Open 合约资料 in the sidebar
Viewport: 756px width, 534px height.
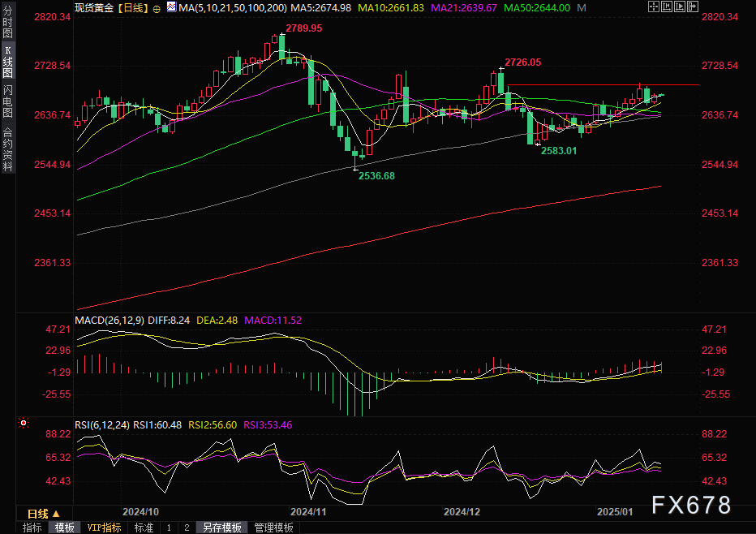[x=7, y=149]
